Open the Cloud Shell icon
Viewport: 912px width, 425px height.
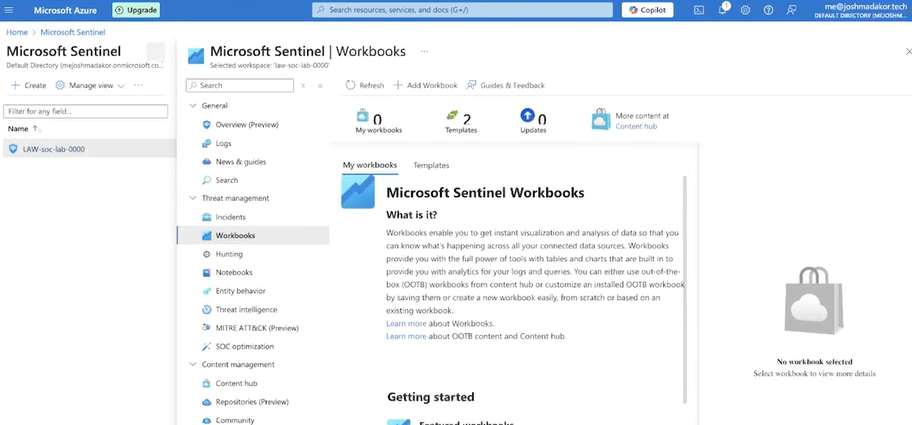coord(699,10)
